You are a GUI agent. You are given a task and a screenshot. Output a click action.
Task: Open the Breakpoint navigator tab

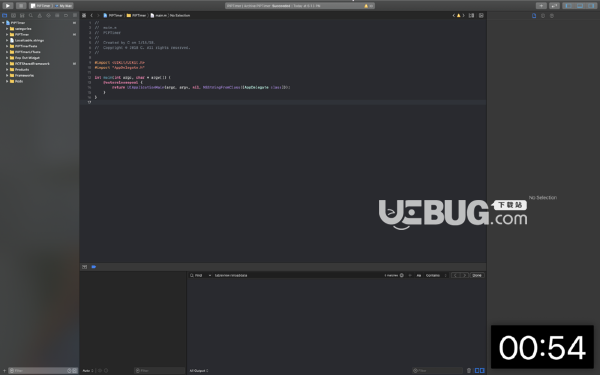point(66,15)
